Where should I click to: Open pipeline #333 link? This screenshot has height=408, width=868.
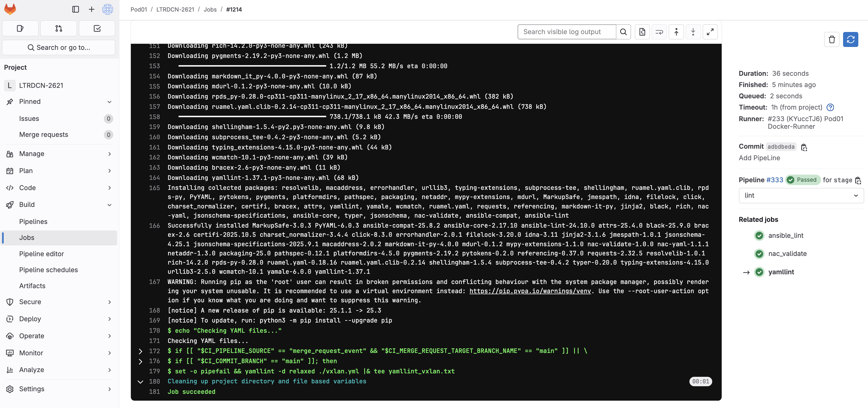(774, 180)
